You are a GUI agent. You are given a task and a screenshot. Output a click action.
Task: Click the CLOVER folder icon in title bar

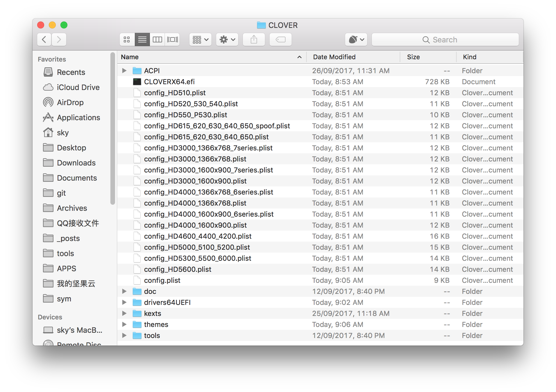[x=261, y=25]
